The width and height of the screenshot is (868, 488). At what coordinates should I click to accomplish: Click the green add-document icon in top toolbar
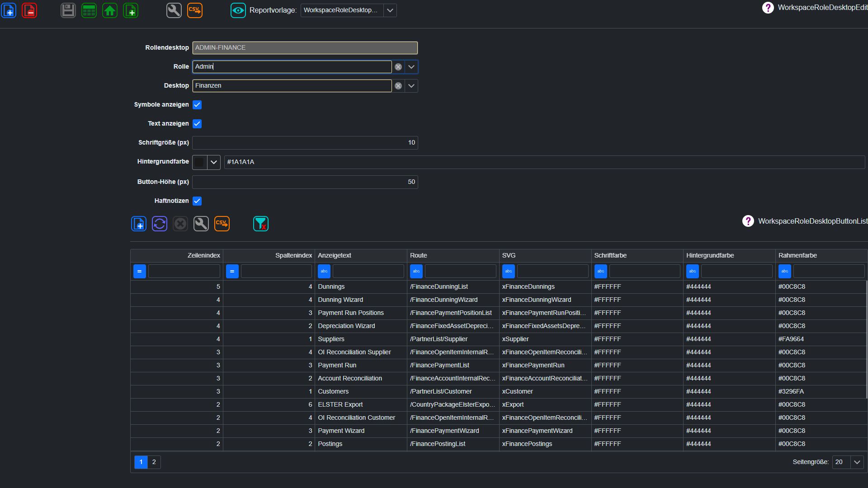click(131, 10)
